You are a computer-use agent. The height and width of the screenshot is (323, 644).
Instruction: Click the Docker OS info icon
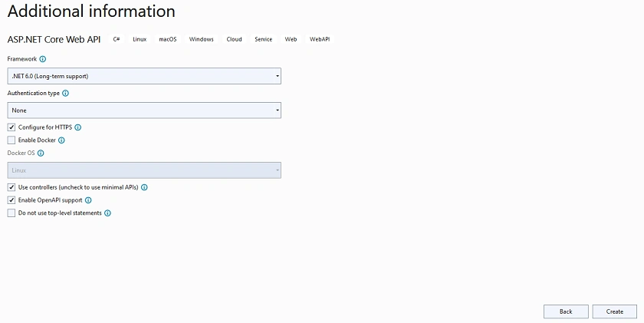40,153
